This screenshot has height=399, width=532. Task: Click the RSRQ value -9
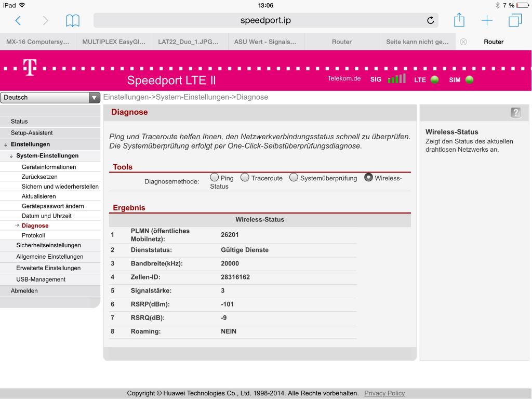[224, 318]
